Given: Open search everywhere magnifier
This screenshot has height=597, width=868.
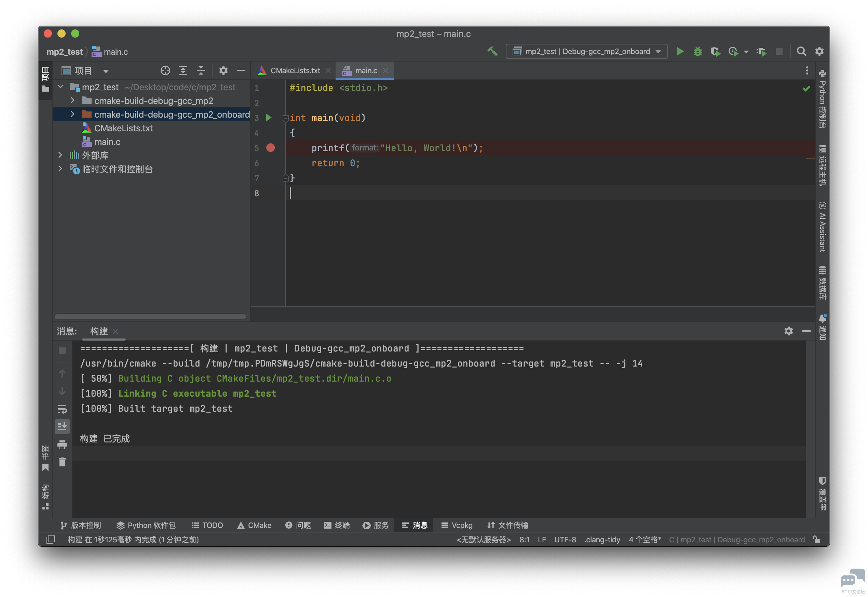Looking at the screenshot, I should [801, 51].
